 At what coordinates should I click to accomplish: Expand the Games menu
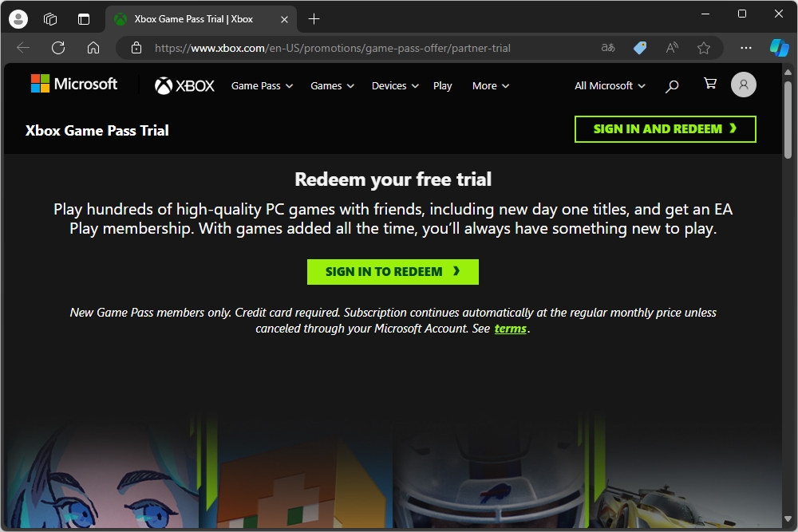(x=332, y=86)
